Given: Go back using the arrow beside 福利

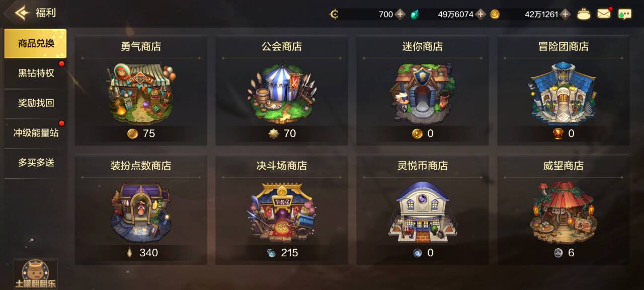Looking at the screenshot, I should [x=22, y=13].
